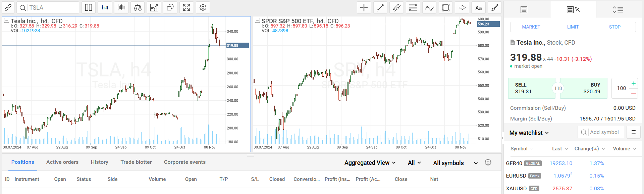
Task: Click the BUY 320.49 button
Action: point(584,88)
